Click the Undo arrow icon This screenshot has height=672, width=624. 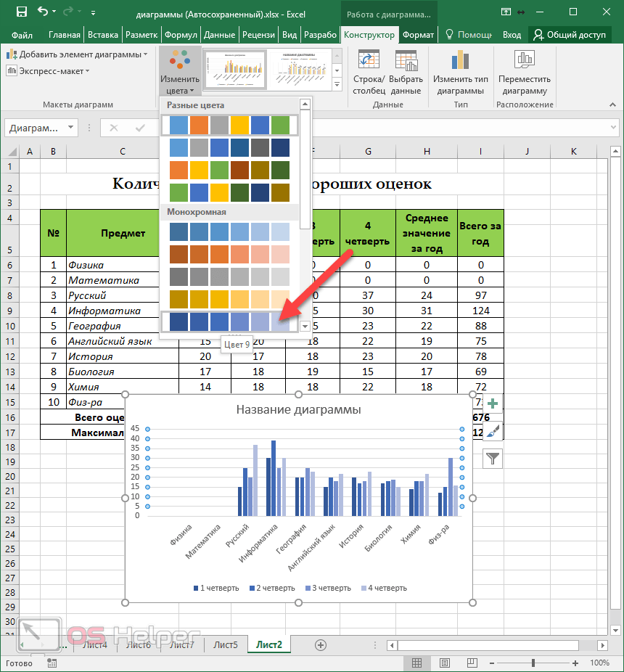tap(42, 11)
